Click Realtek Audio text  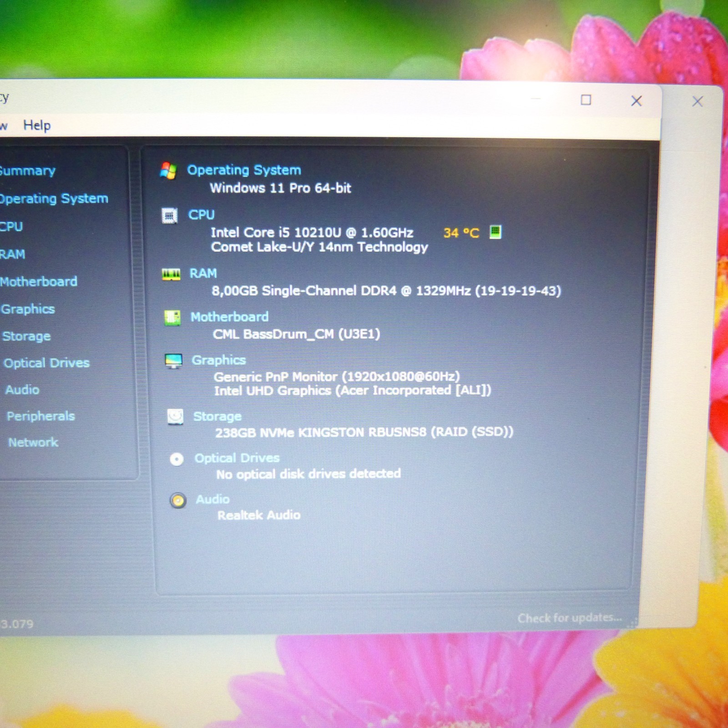coord(259,515)
